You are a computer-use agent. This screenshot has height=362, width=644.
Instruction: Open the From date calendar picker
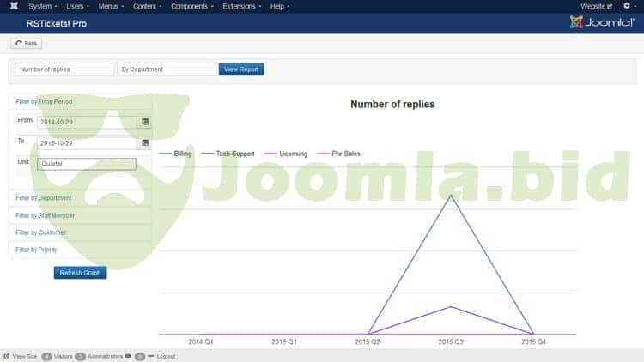click(x=144, y=122)
